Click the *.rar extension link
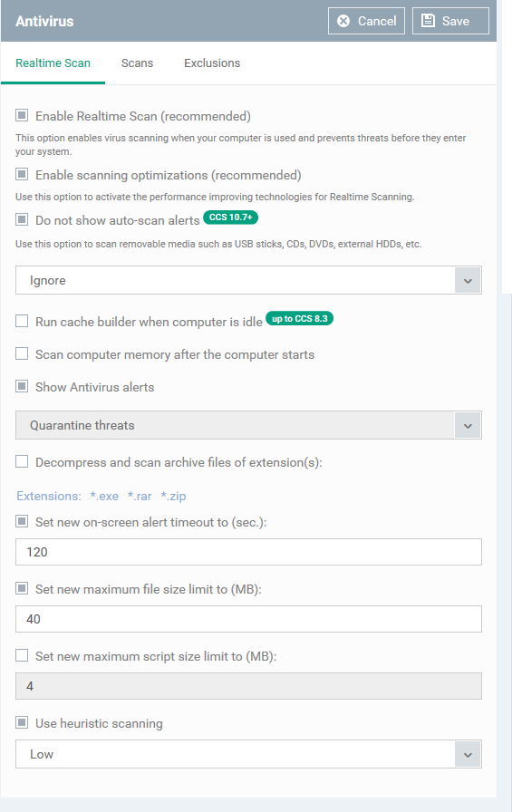The height and width of the screenshot is (812, 512). click(140, 496)
